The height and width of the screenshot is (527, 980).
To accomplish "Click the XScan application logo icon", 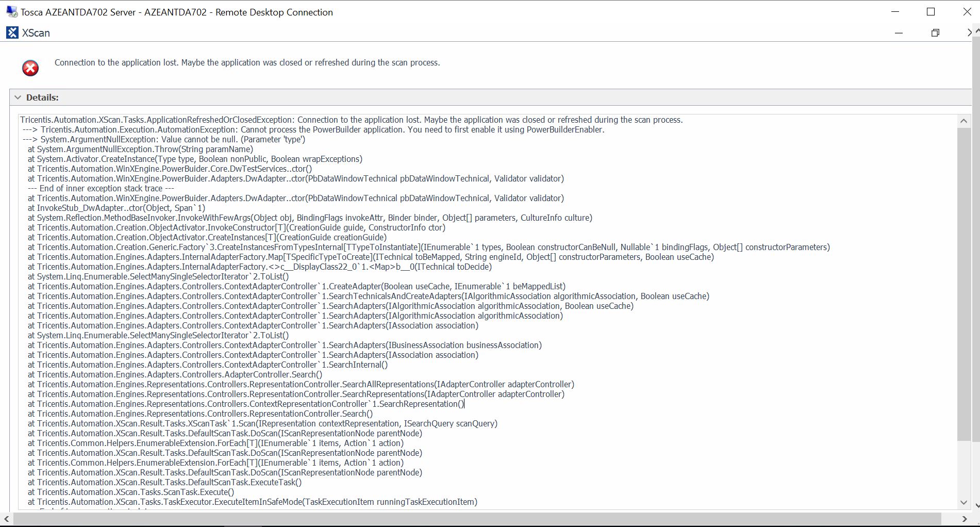I will pos(12,33).
